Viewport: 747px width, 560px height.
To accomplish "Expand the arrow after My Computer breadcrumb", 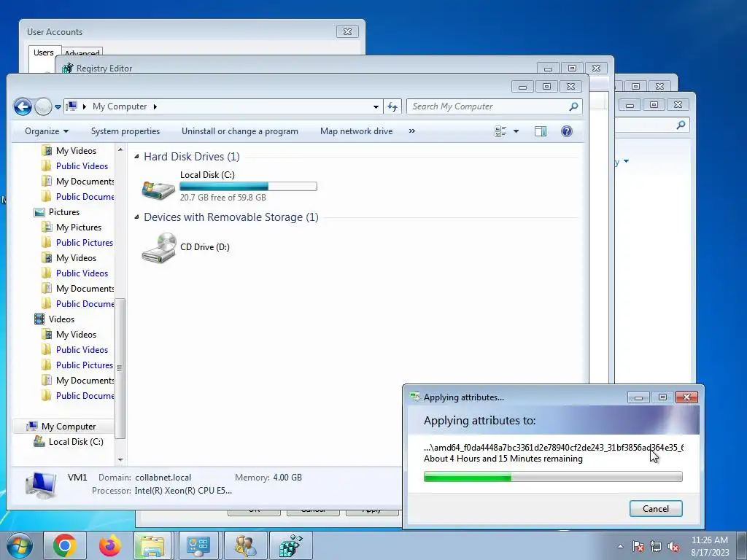I will [x=155, y=106].
